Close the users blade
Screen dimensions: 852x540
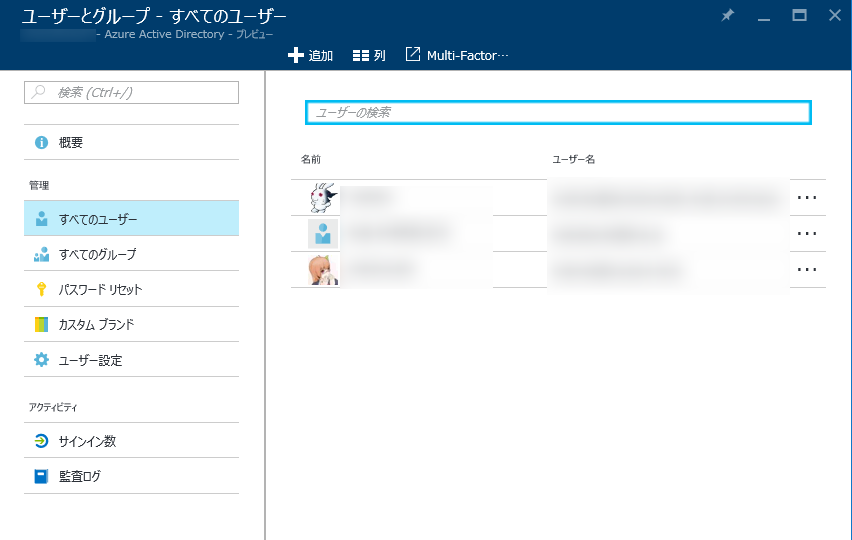(835, 15)
